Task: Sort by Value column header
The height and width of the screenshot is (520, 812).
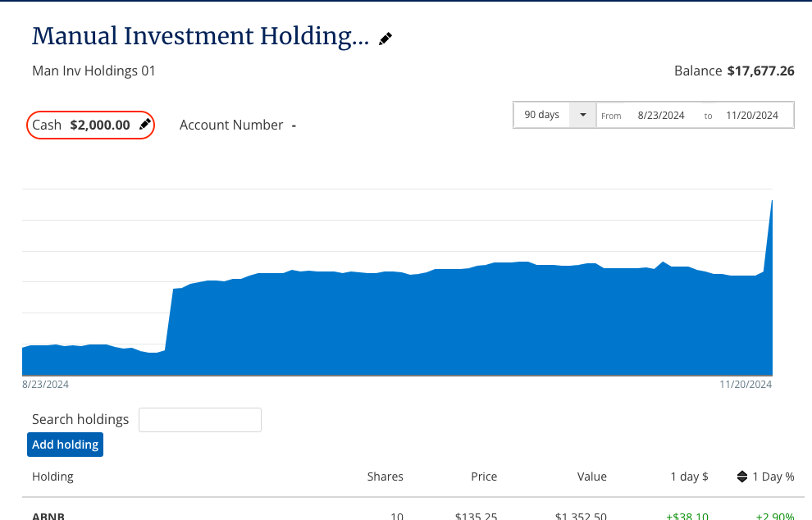Action: 592,477
